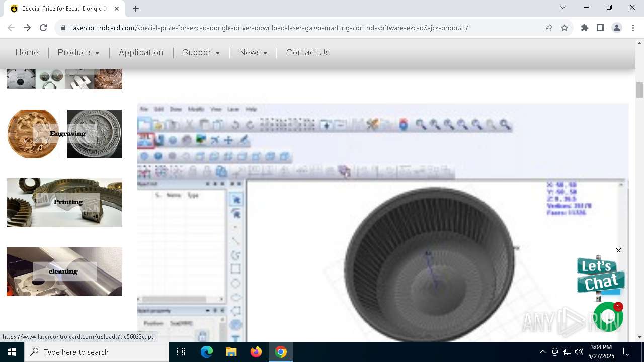Launch Microsoft Edge from the taskbar

click(207, 352)
